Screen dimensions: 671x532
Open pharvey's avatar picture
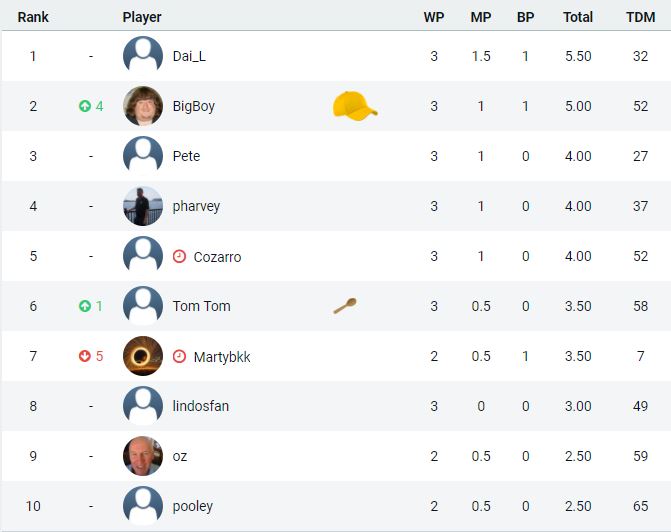143,206
